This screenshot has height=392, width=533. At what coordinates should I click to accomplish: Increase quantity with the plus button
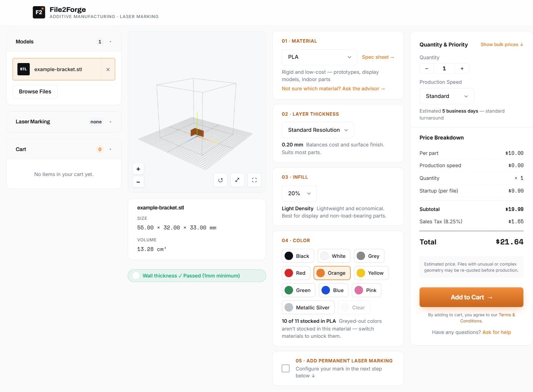pos(462,68)
